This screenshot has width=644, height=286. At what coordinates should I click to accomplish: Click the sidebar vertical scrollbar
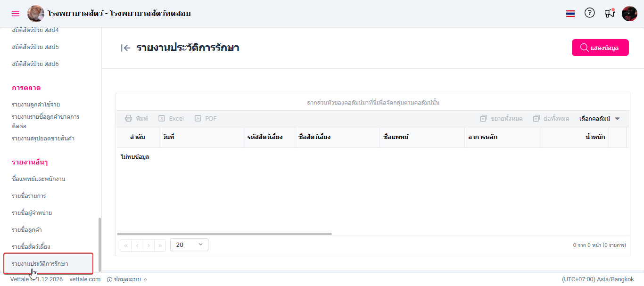[x=99, y=245]
